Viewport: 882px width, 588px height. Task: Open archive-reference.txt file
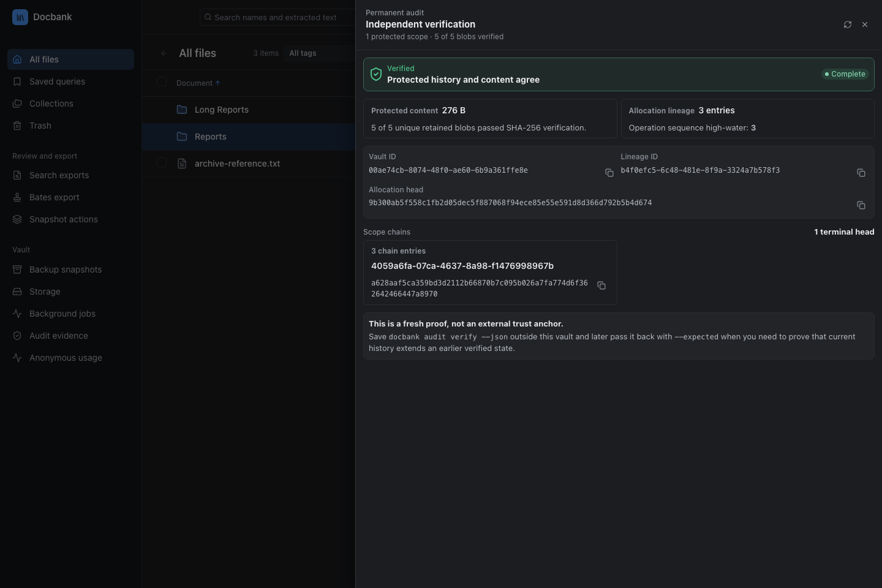(x=237, y=164)
